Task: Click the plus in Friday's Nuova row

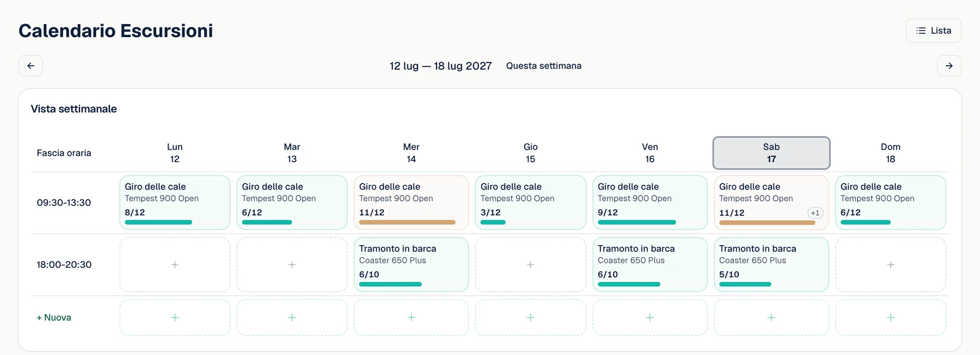Action: click(x=650, y=317)
